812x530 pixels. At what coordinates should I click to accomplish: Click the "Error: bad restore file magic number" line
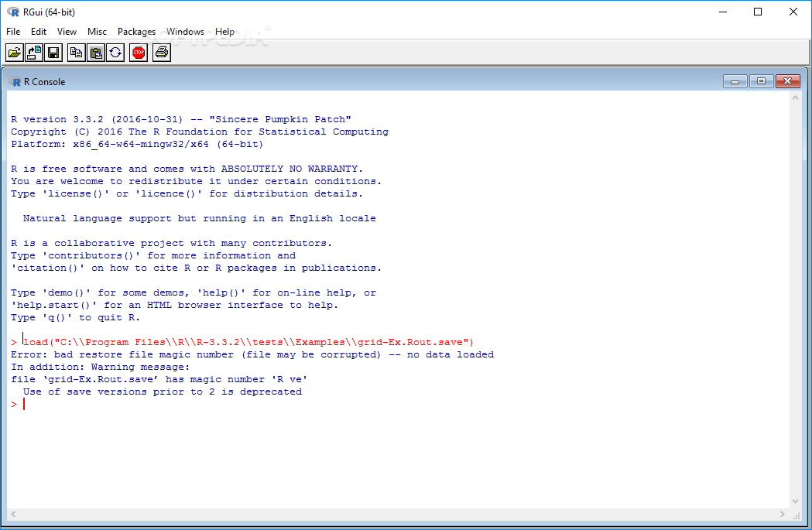pyautogui.click(x=252, y=354)
